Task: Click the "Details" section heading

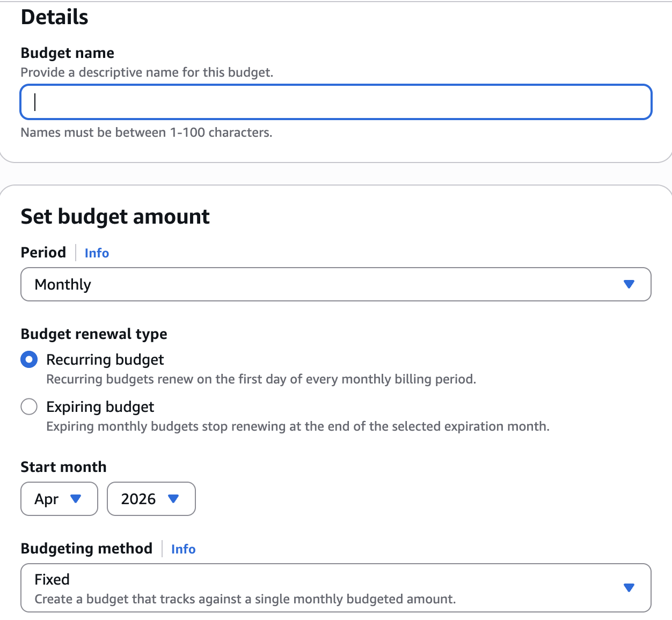Action: click(x=55, y=17)
